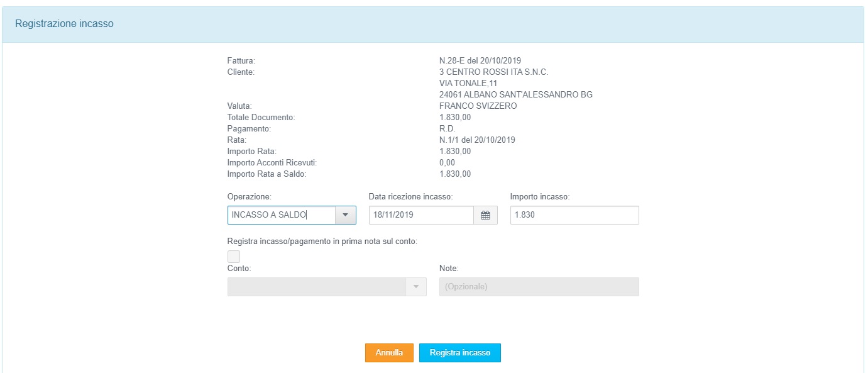Click the INCASSO A SALDO combo field
Viewport: 868px width, 373px height.
(280, 215)
